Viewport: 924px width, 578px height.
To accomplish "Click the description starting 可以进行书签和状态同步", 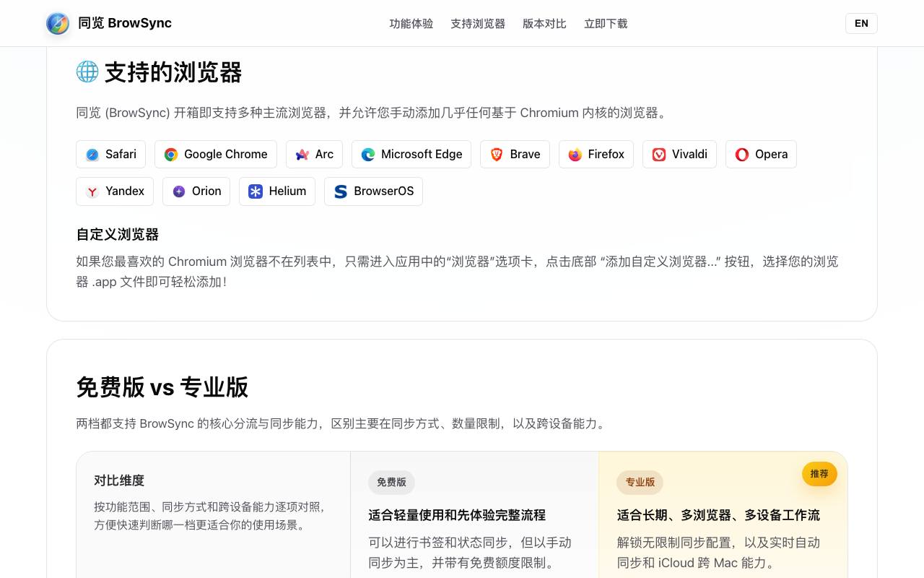I will pyautogui.click(x=470, y=553).
